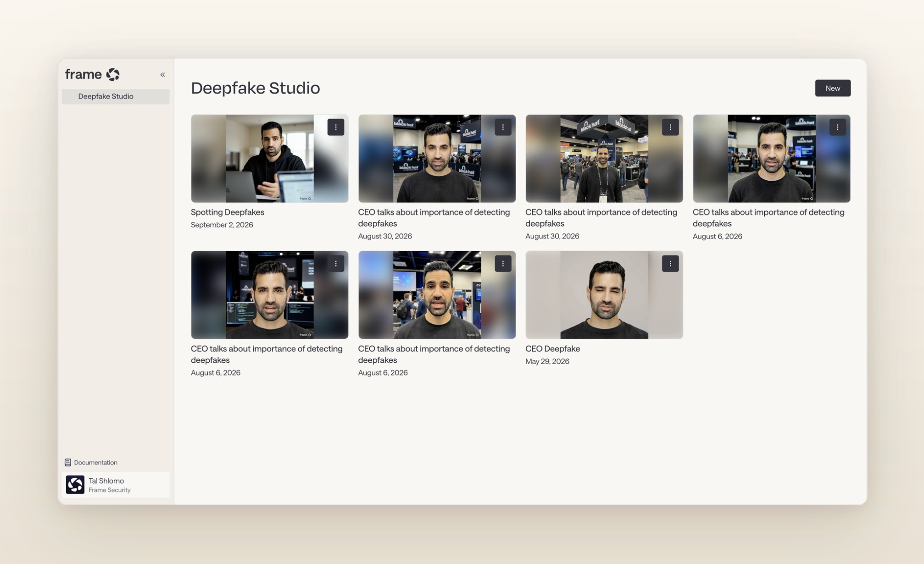The height and width of the screenshot is (564, 924).
Task: Click the Frame Security organization label
Action: [x=110, y=490]
